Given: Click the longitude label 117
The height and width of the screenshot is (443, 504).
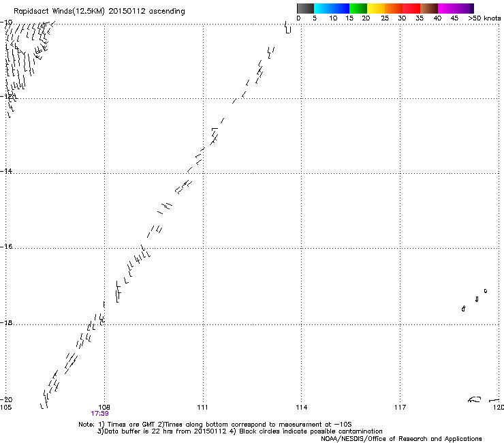Looking at the screenshot, I should (400, 408).
